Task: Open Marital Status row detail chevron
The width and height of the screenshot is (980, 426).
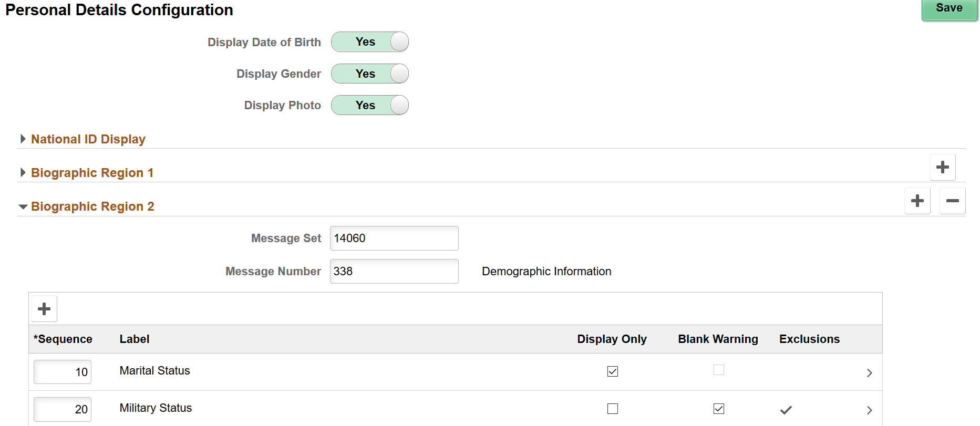Action: click(x=869, y=372)
